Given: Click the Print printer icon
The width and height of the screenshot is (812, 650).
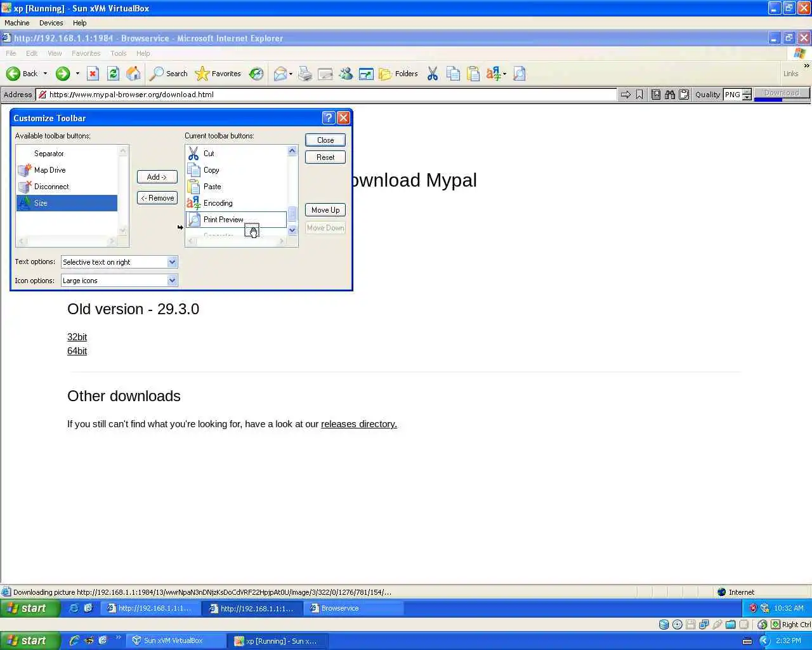Looking at the screenshot, I should [305, 74].
